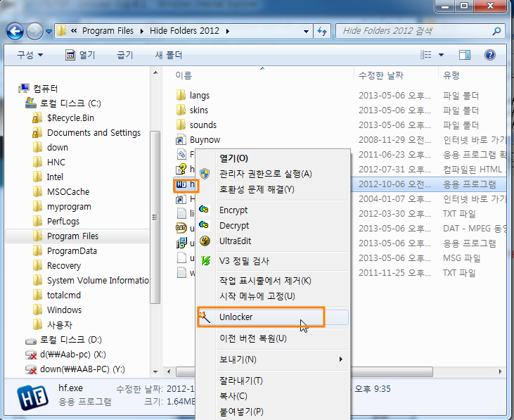Select Documents and Settings folder
Screen dimensions: 514x420
[x=86, y=133]
